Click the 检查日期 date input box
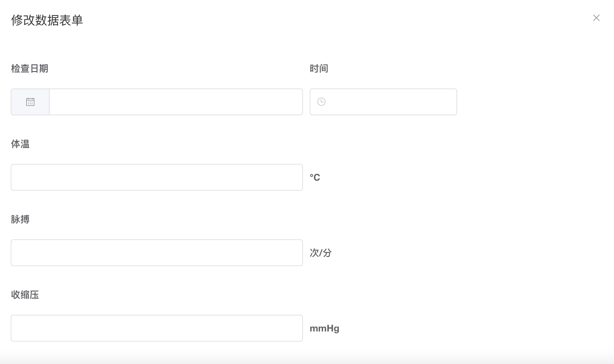This screenshot has height=364, width=614. point(176,102)
